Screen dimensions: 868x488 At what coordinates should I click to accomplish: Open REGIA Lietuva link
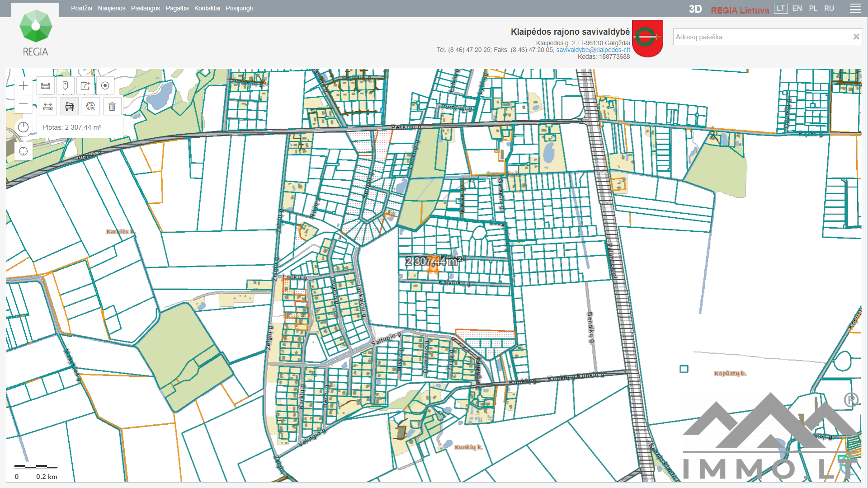[x=740, y=10]
